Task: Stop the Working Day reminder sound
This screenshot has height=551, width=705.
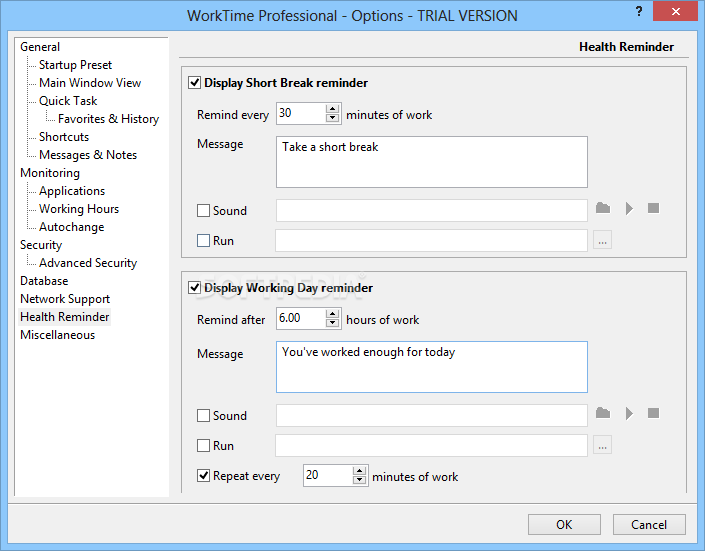Action: [x=653, y=413]
